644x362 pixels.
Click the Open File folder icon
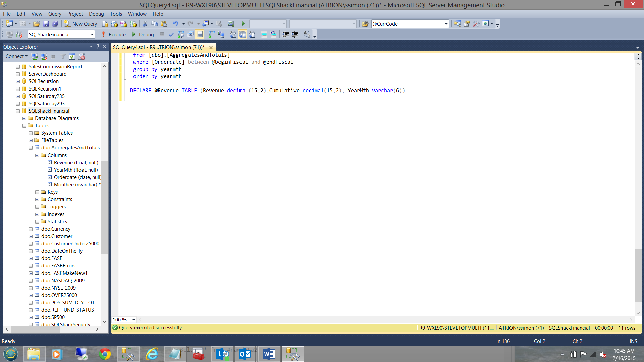coord(37,24)
